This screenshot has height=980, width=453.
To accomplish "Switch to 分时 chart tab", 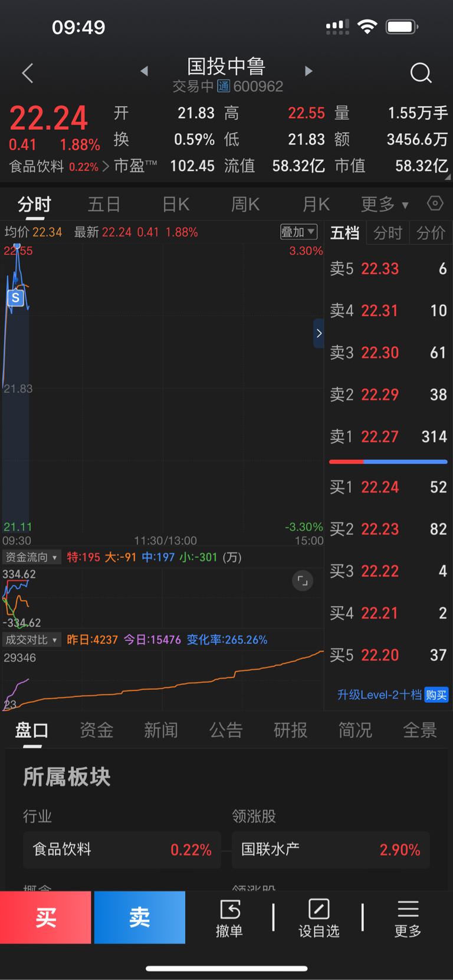I will 35,205.
